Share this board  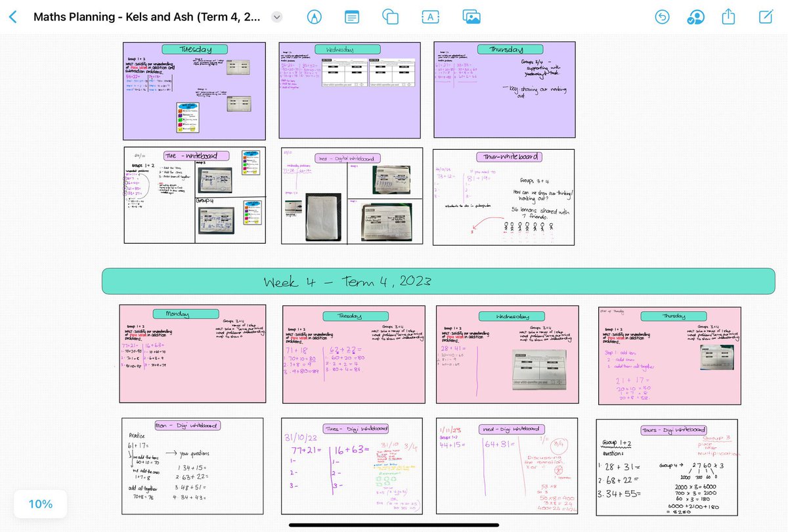728,17
